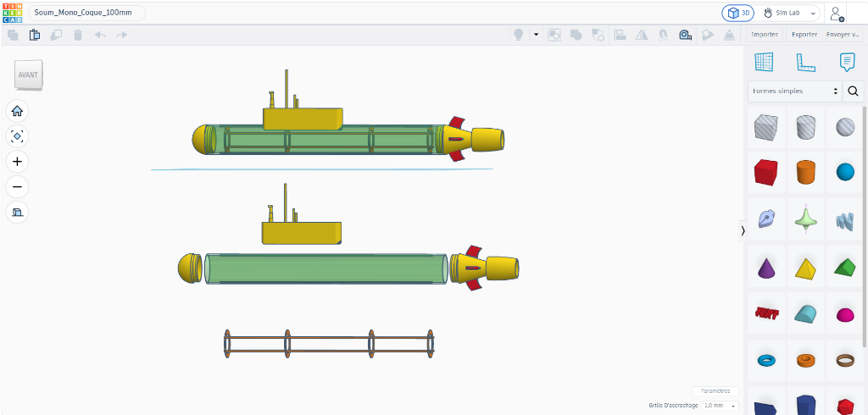The image size is (868, 415).
Task: Select the separate yellow conning tower part
Action: click(301, 232)
